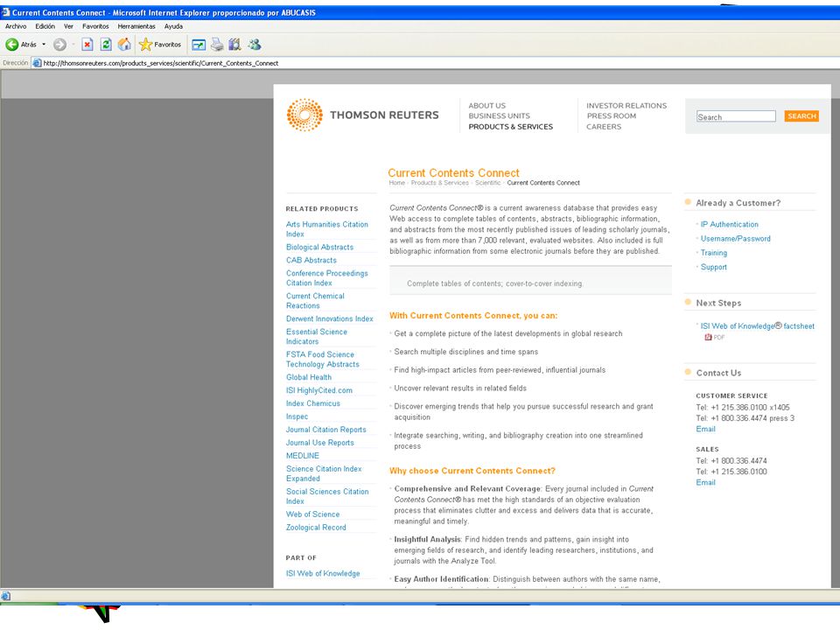Open Favoritos star button in toolbar
The height and width of the screenshot is (630, 840).
[x=160, y=45]
